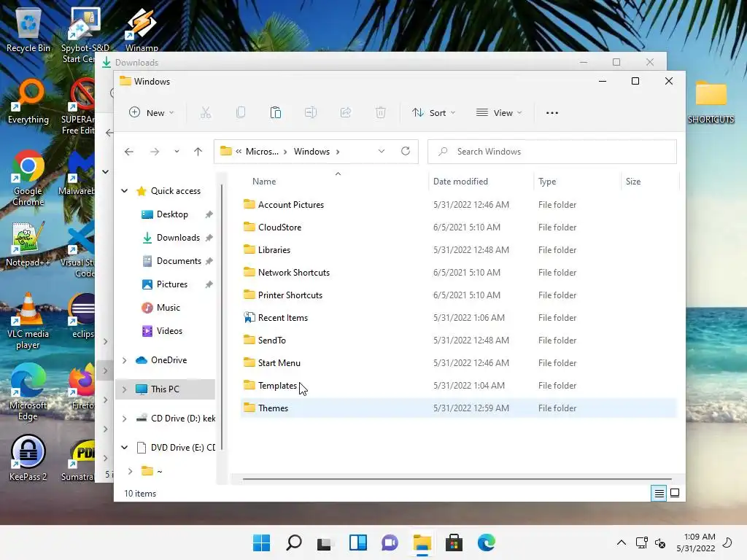Click the Share icon in toolbar
This screenshot has width=747, height=560.
pyautogui.click(x=345, y=113)
